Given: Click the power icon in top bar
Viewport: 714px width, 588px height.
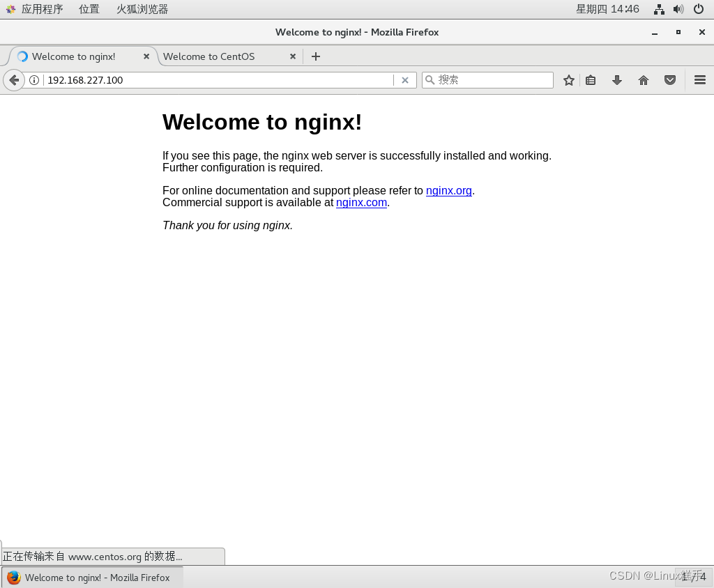Looking at the screenshot, I should [698, 9].
